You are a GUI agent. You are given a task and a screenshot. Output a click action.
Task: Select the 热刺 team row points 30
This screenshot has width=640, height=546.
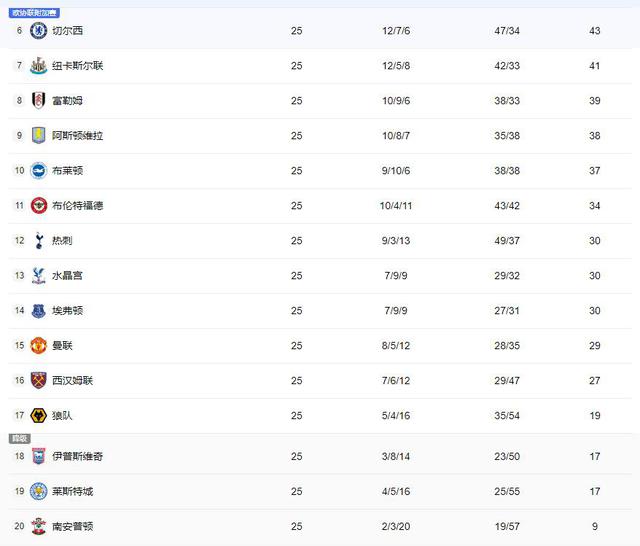[594, 241]
